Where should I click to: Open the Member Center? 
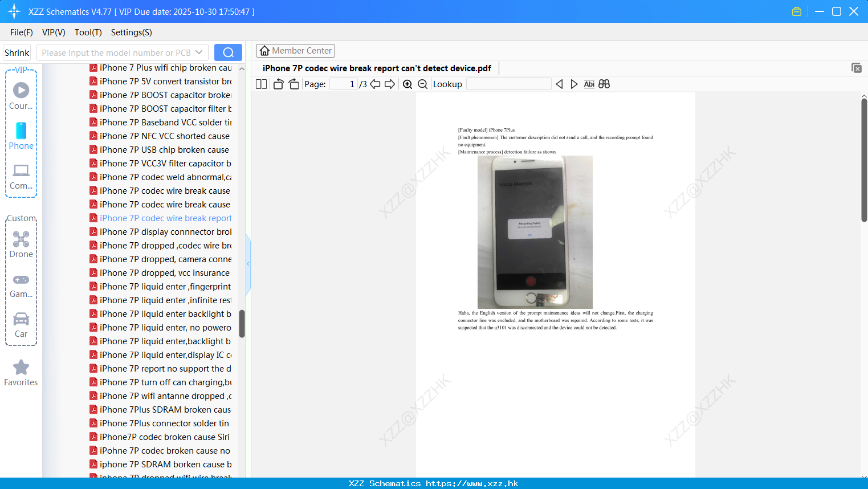coord(295,51)
